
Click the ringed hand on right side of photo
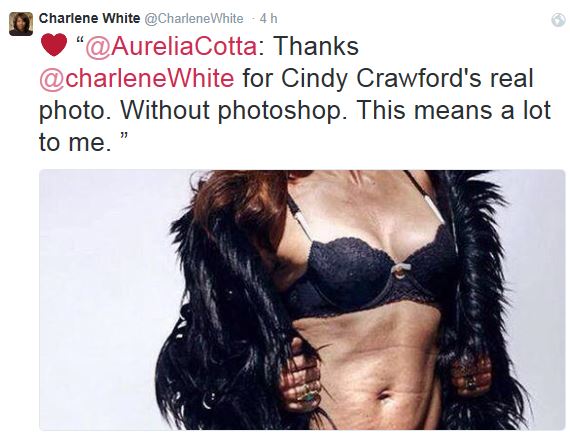(471, 376)
